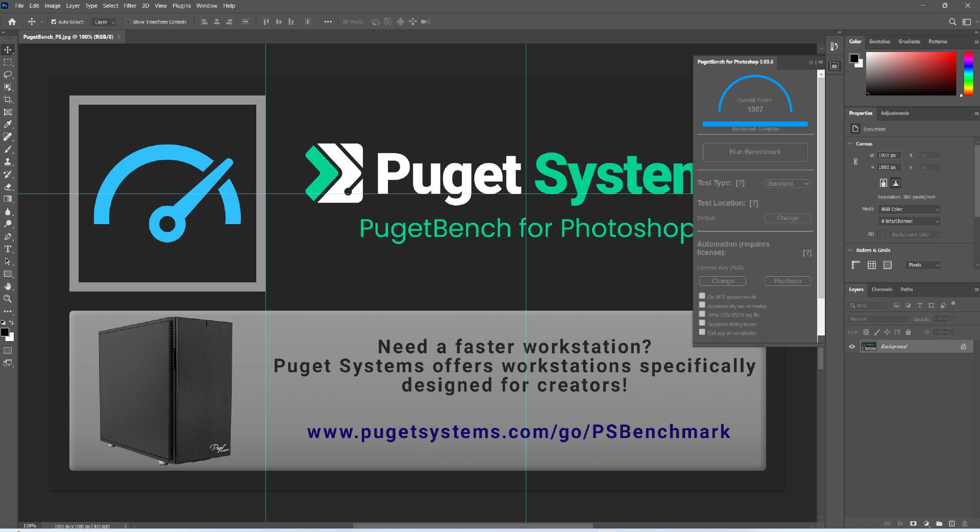
Task: Enable Suppress dialog boxes option
Action: [702, 323]
